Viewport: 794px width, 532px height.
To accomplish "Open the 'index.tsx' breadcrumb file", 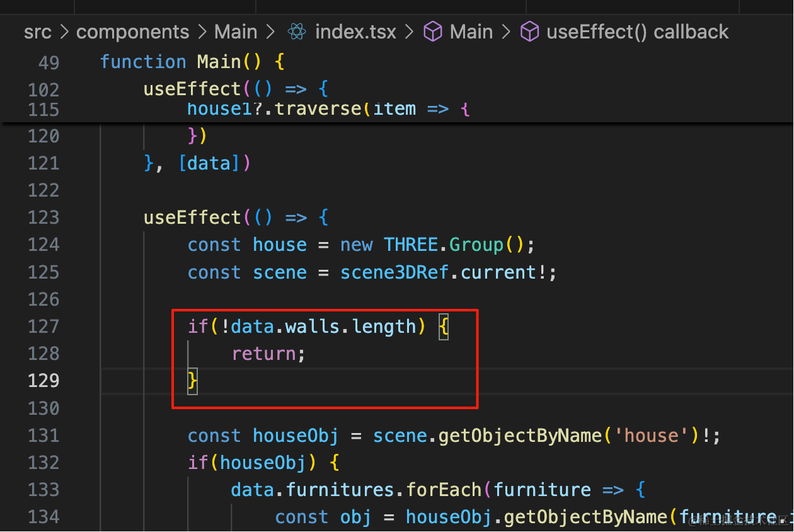I will pos(355,32).
